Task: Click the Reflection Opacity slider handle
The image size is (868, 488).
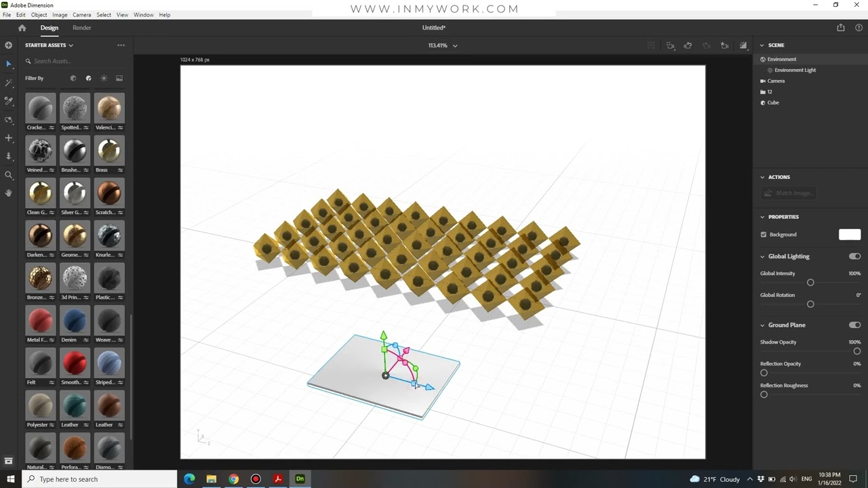Action: pos(764,373)
